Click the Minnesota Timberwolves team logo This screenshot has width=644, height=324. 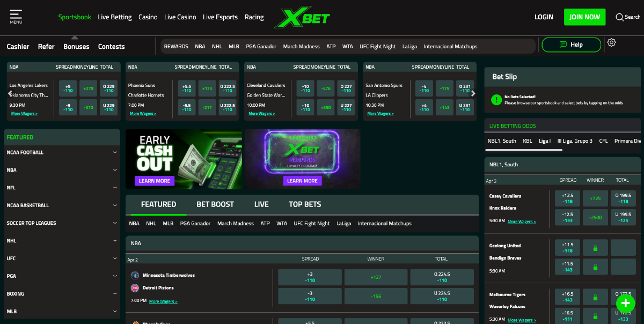click(135, 275)
